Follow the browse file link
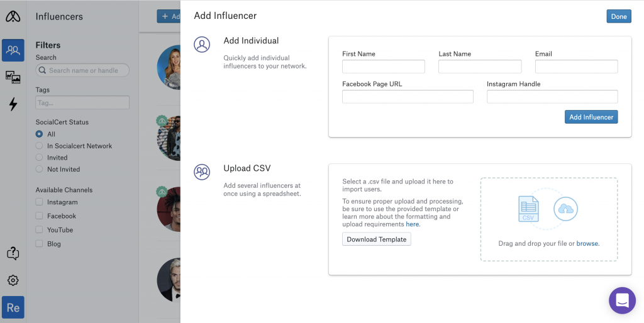This screenshot has height=323, width=644. [587, 243]
